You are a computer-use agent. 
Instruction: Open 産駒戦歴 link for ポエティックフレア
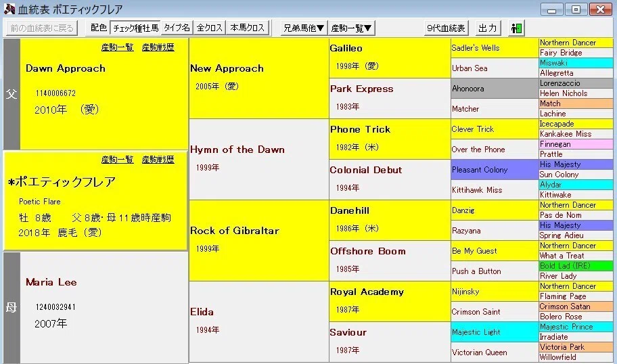pyautogui.click(x=158, y=160)
